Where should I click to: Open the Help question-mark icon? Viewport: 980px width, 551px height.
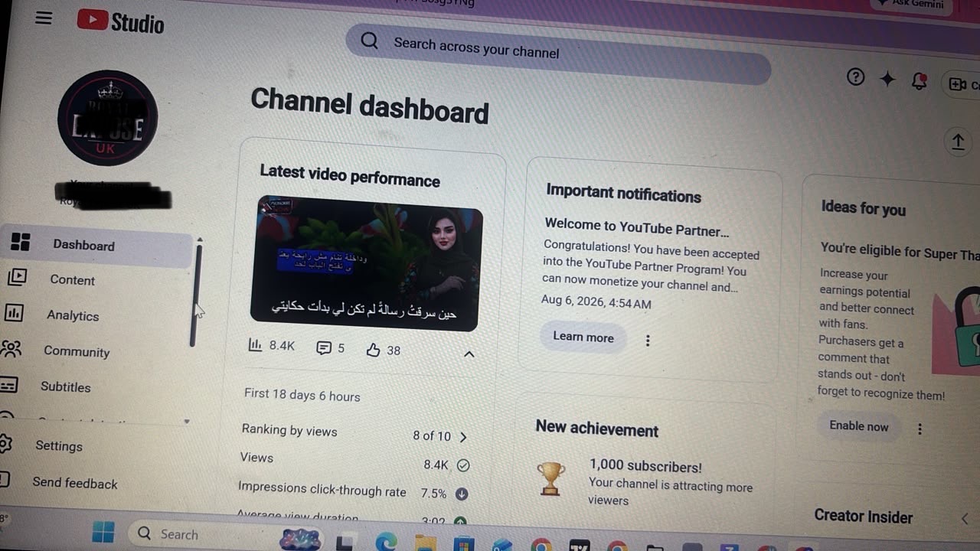click(x=855, y=77)
